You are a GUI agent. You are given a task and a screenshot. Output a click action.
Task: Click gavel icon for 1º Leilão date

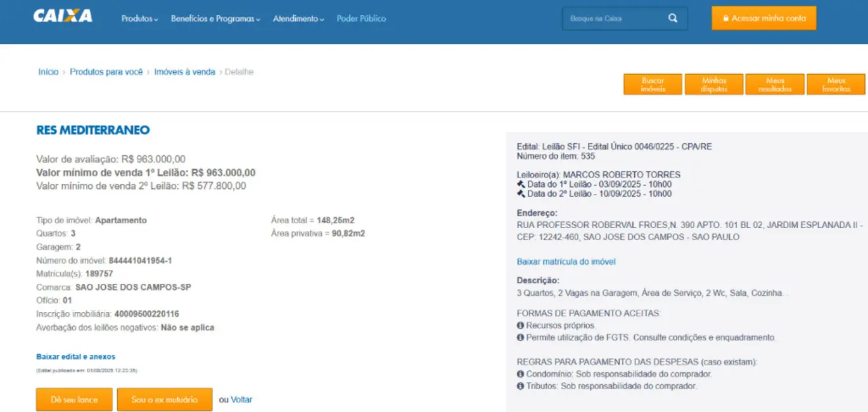coord(521,184)
